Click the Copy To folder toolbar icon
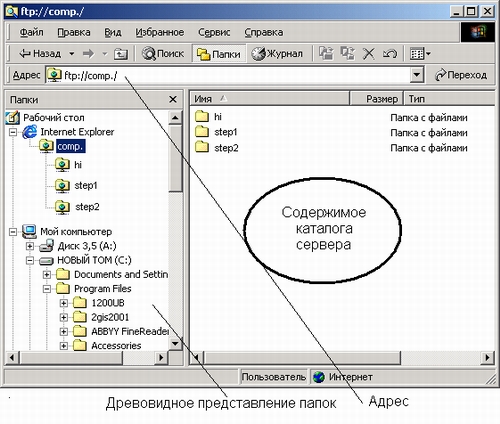500x424 pixels. (x=348, y=53)
